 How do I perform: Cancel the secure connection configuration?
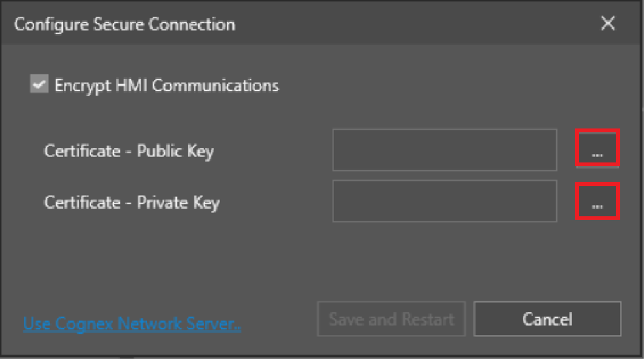[547, 319]
